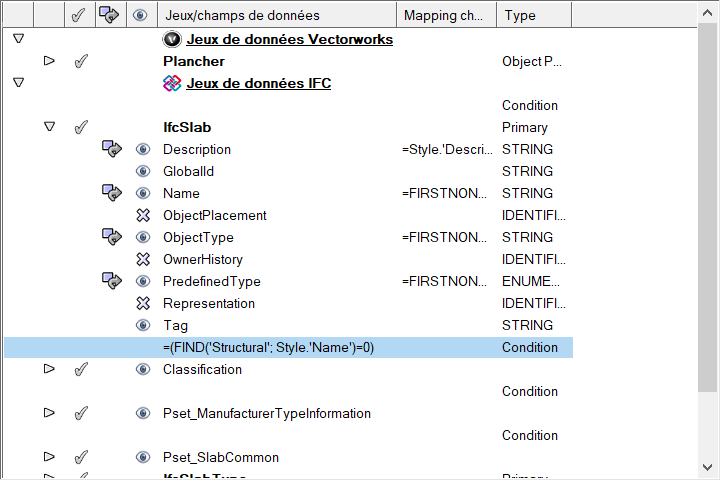Click the mapping arrow column header icon
Screen dimensions: 720x480
pos(109,15)
